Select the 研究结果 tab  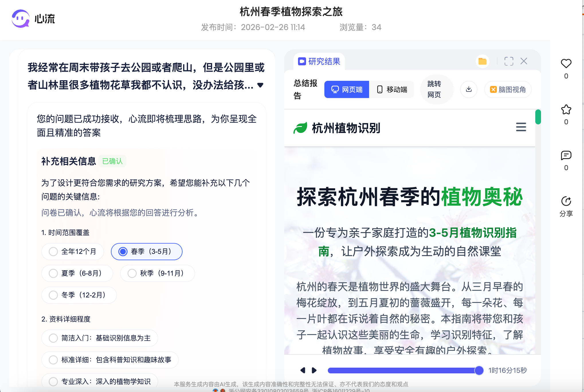319,61
